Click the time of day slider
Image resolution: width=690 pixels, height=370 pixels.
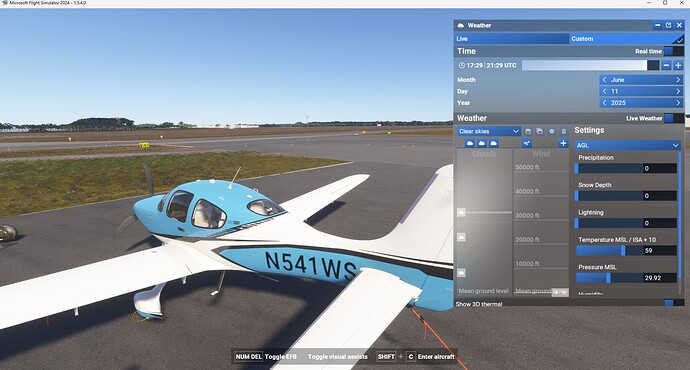point(591,66)
